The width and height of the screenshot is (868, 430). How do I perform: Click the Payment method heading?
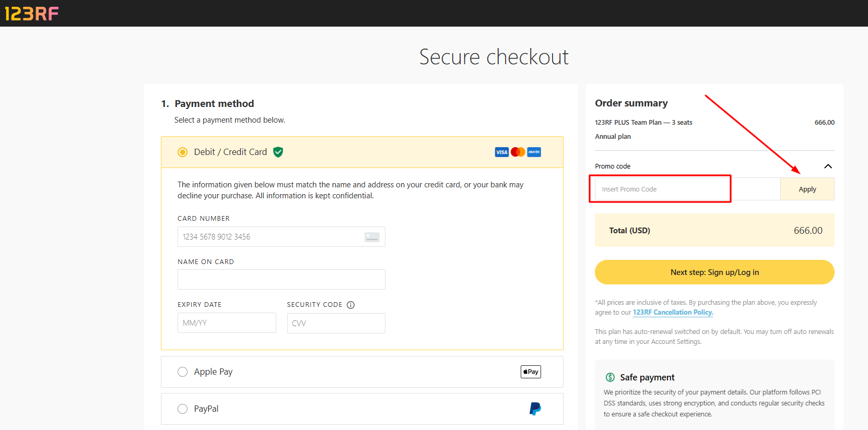pos(214,104)
